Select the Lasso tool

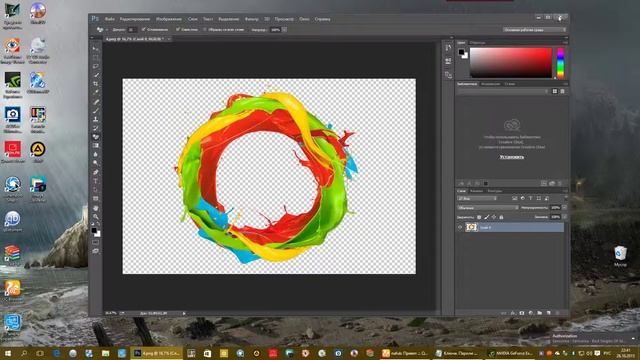point(96,66)
